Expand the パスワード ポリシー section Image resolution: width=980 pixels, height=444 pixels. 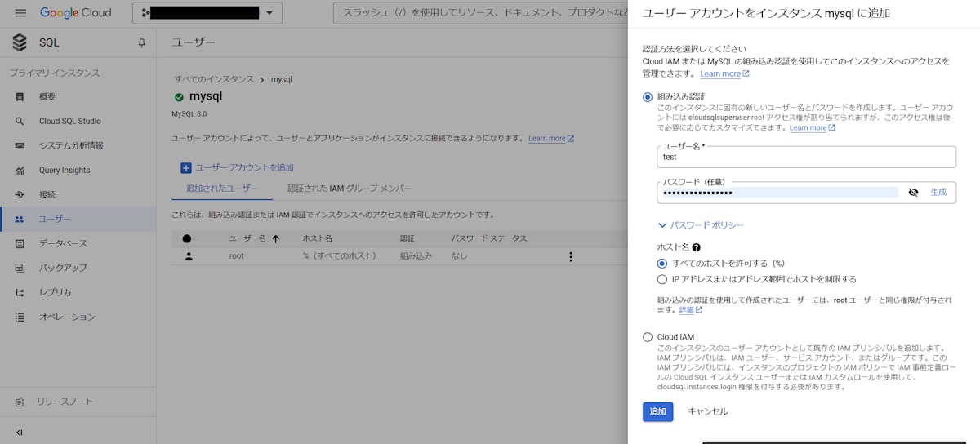coord(701,224)
